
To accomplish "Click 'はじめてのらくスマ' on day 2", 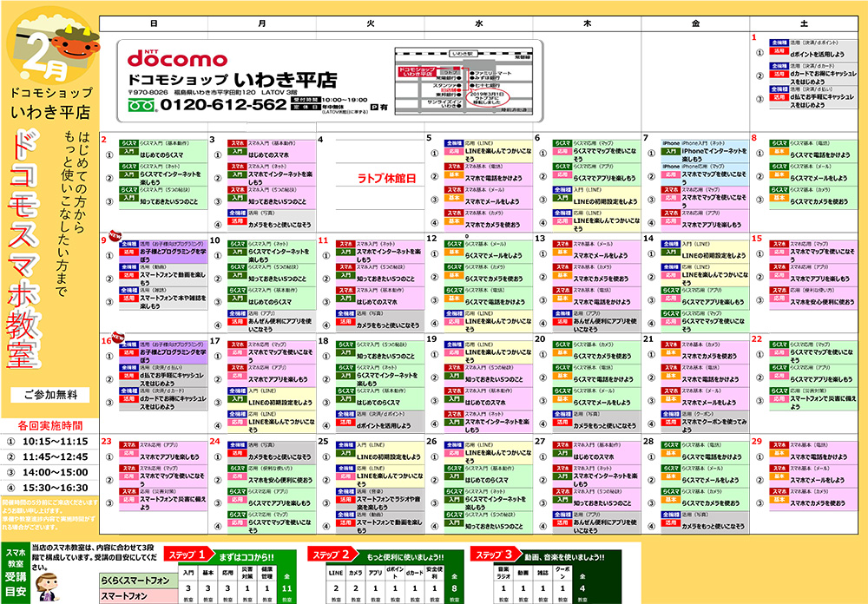I will point(161,155).
